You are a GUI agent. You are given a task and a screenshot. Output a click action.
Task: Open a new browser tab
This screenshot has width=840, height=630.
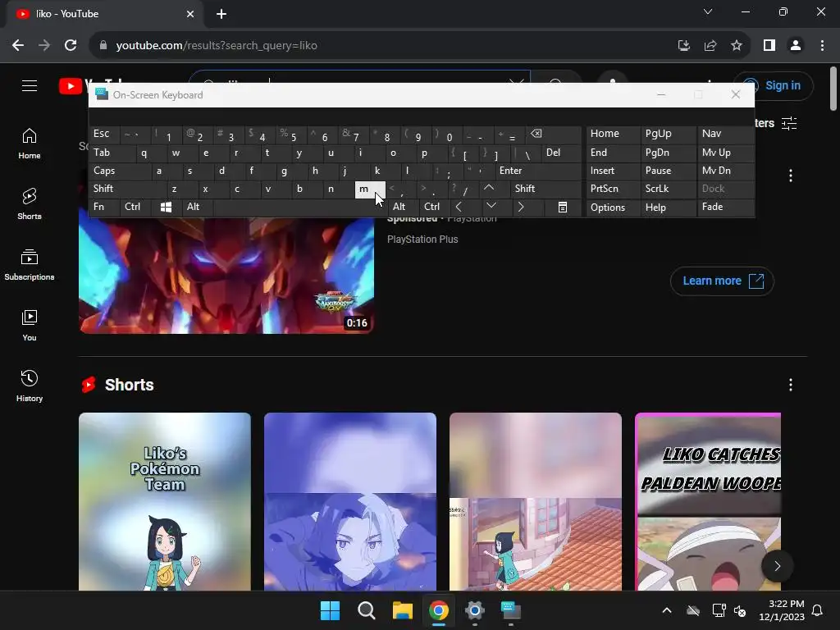[221, 14]
